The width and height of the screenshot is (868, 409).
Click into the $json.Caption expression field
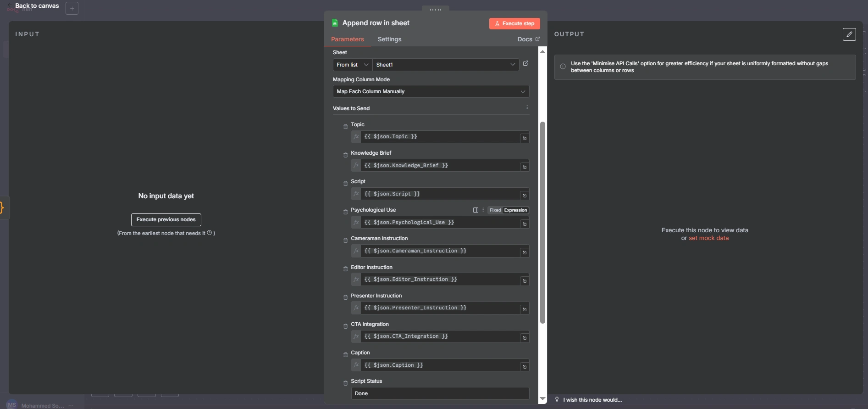(440, 365)
